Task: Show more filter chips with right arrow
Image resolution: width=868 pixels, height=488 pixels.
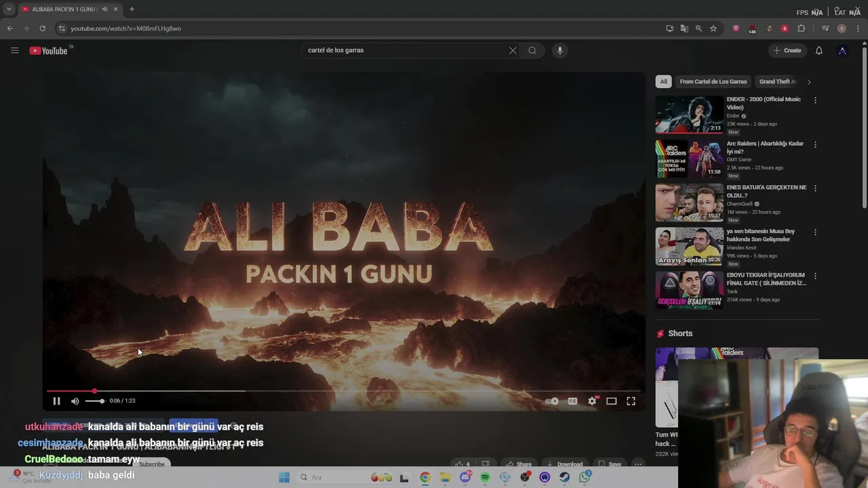Action: point(808,82)
